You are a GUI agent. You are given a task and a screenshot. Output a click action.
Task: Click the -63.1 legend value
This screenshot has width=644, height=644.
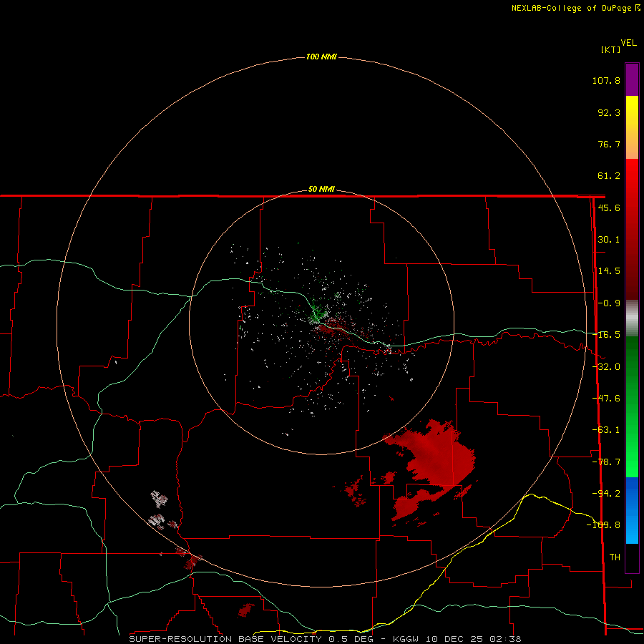tap(606, 430)
